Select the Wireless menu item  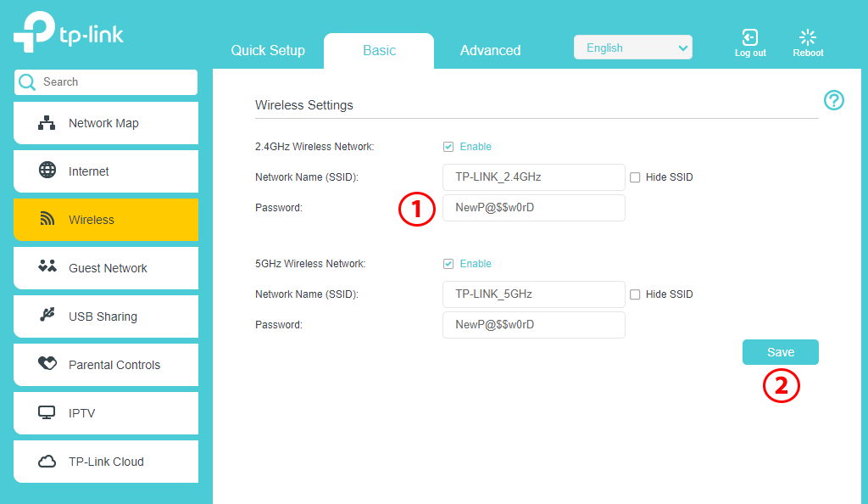pos(106,220)
